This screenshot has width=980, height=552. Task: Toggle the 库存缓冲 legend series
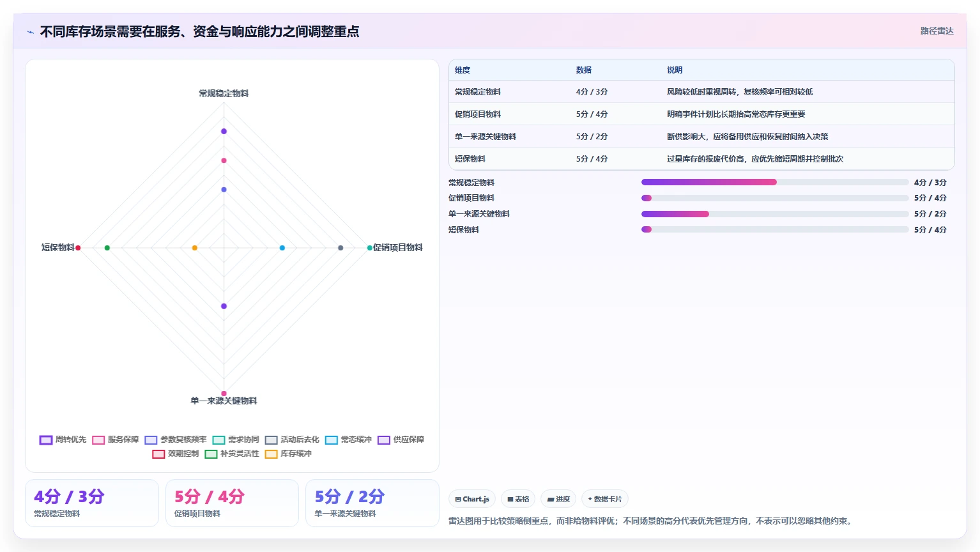point(288,454)
